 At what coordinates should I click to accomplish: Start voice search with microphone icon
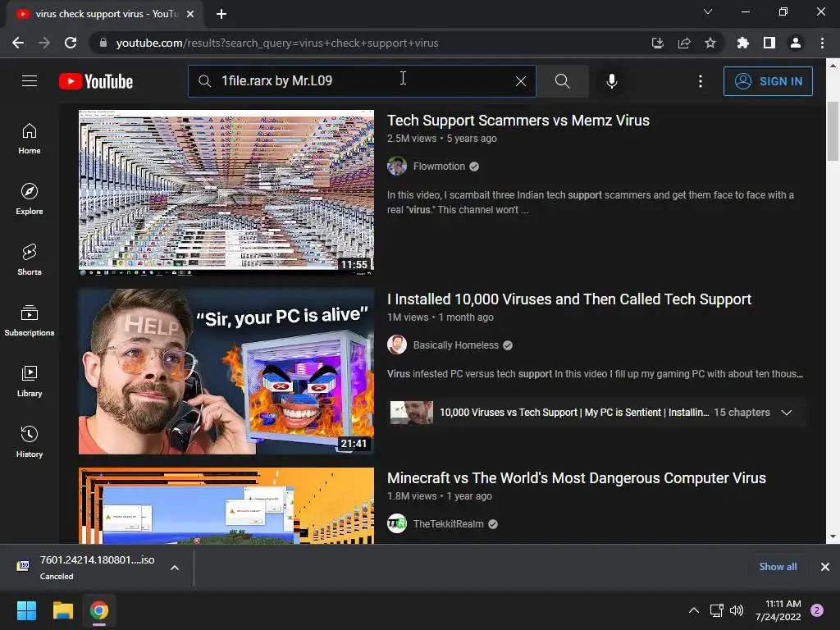click(612, 81)
